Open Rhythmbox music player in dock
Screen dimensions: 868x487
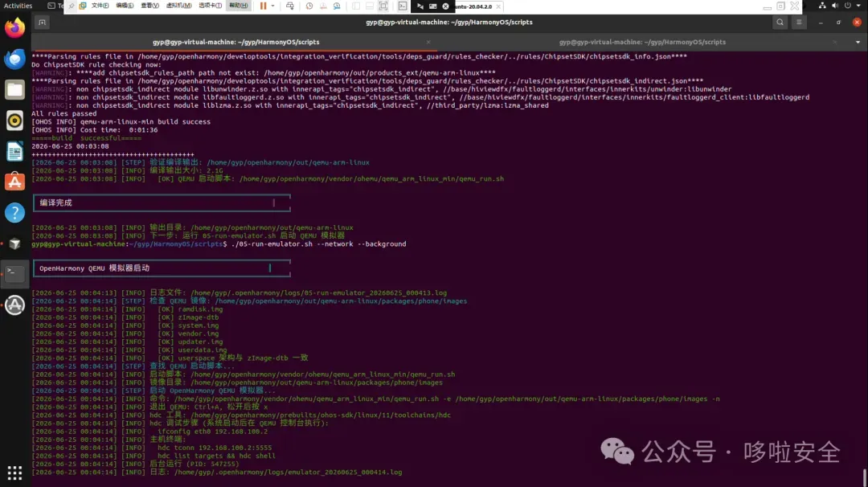pyautogui.click(x=15, y=120)
